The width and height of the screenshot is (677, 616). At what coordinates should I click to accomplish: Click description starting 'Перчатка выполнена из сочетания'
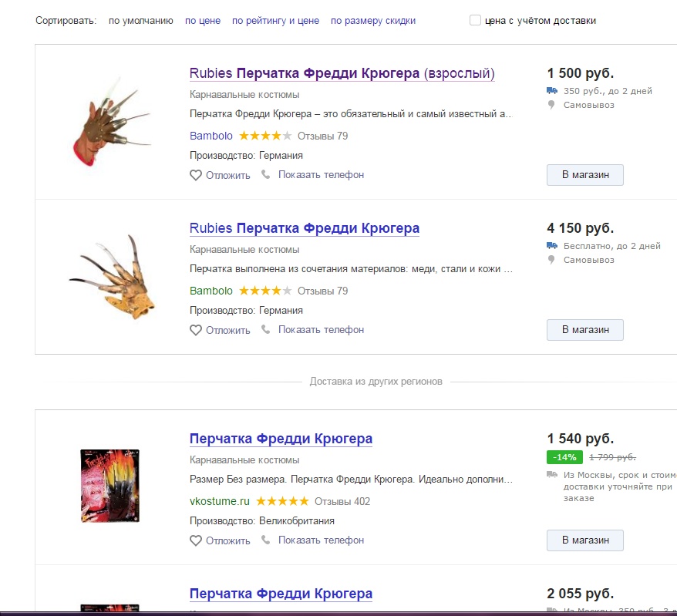pos(351,269)
